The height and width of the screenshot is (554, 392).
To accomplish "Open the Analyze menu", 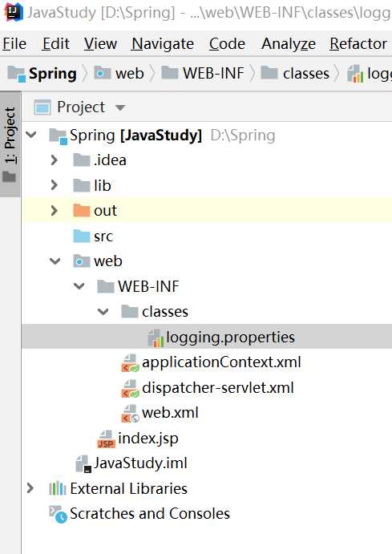I will [x=289, y=44].
